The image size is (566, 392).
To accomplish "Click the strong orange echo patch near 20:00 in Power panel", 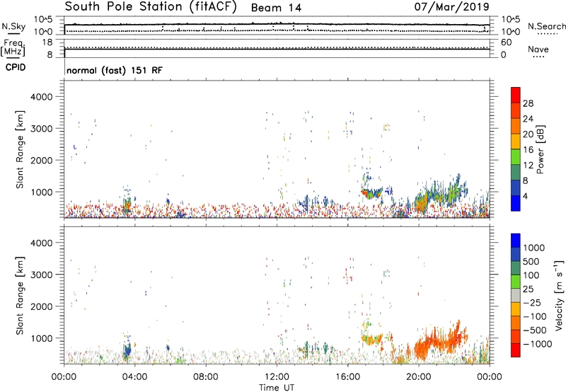I will point(421,204).
